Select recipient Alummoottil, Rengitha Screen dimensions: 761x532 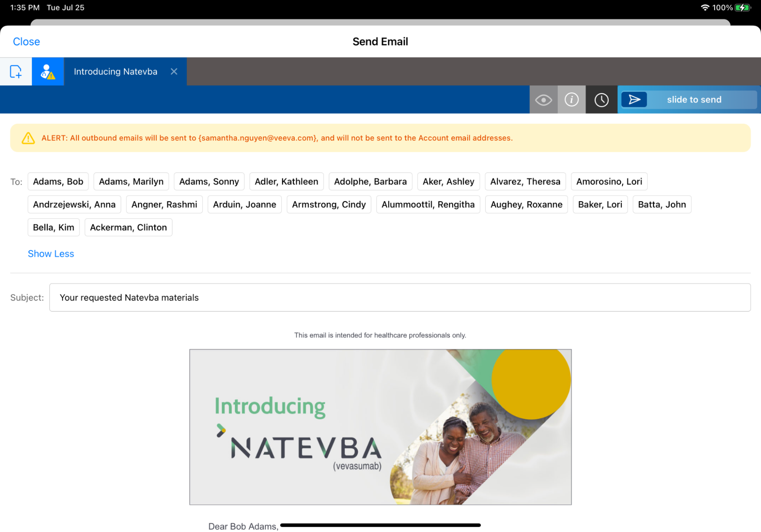pos(428,204)
